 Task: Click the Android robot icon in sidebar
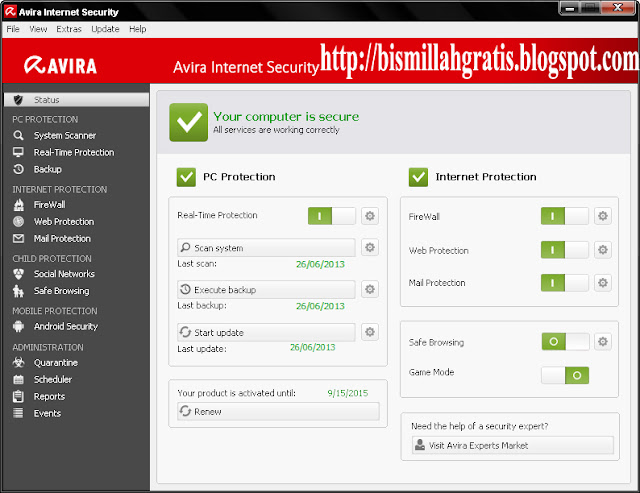(18, 326)
